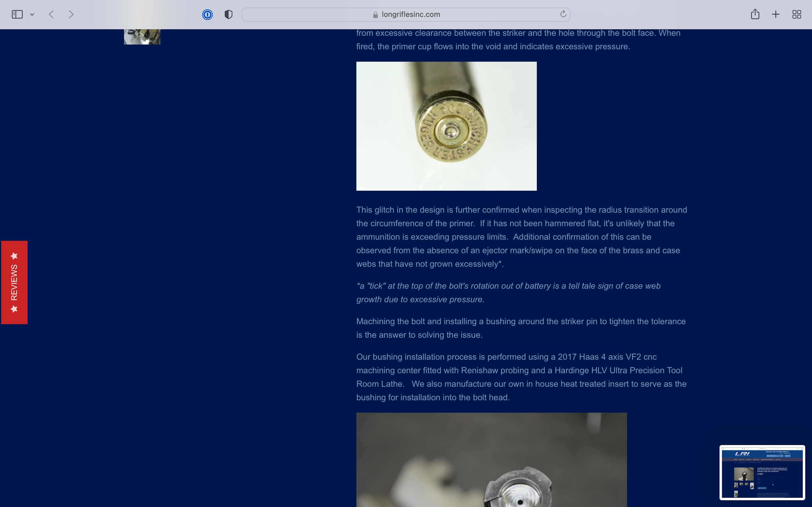The image size is (812, 507).
Task: Open the red REVIEWS side tab
Action: pos(14,282)
